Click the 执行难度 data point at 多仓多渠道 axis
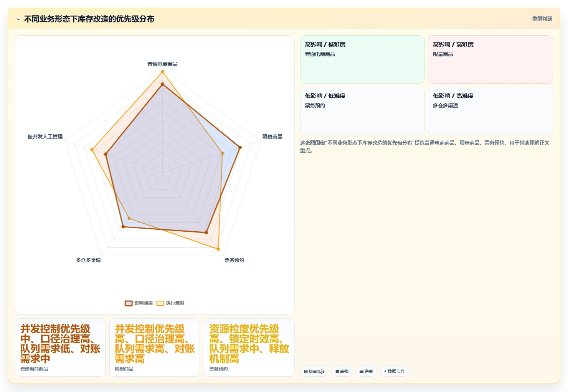Screen dimensions: 568x392 coord(129,219)
